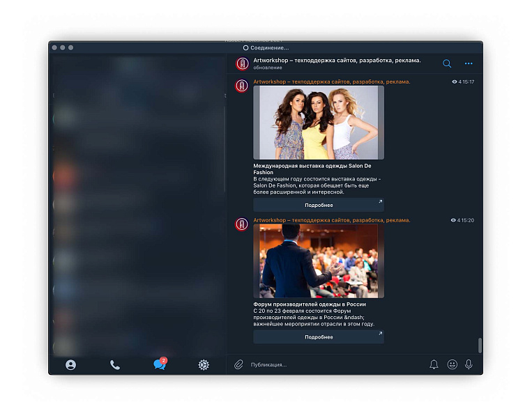Open the conference speaker photo
The image size is (532, 418).
point(318,261)
